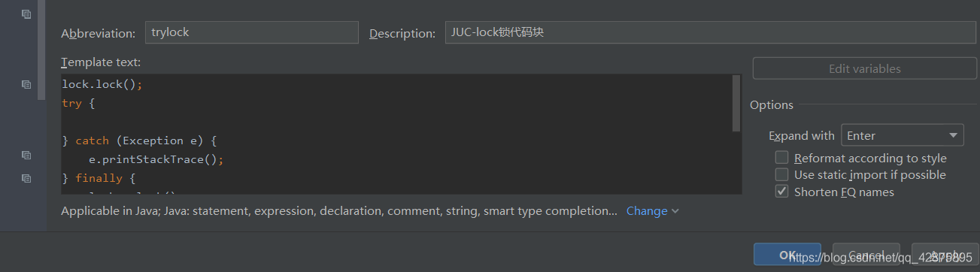This screenshot has height=272, width=980.
Task: Focus the Description text field
Action: coord(711,32)
